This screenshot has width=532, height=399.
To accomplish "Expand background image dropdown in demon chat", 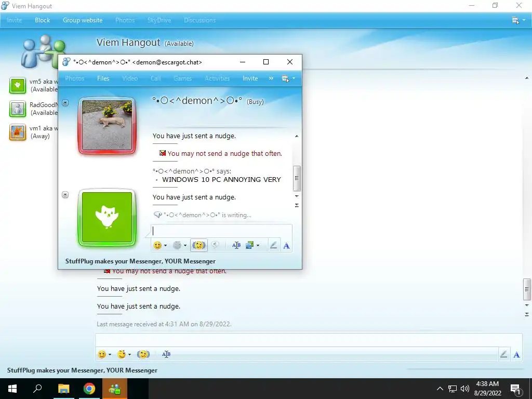I will (258, 245).
